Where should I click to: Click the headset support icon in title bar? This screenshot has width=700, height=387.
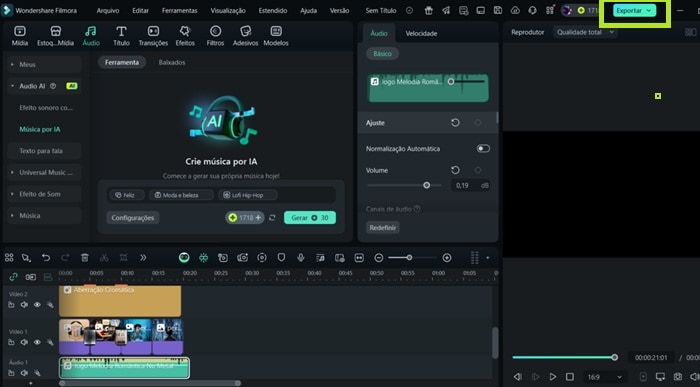pyautogui.click(x=532, y=10)
